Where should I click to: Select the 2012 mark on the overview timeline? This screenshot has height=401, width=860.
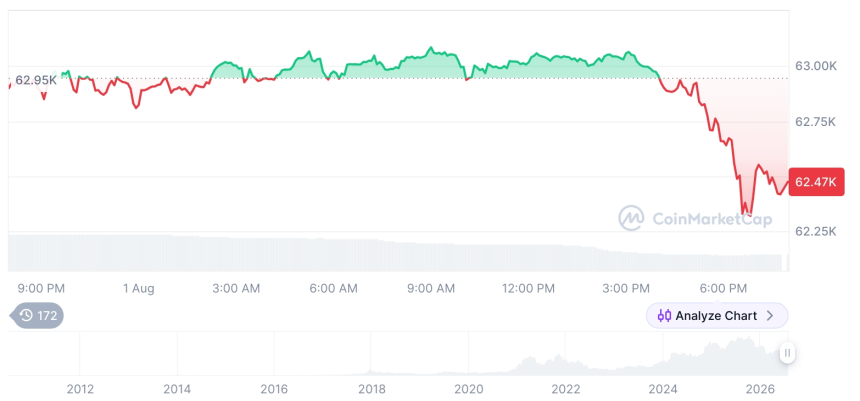tap(80, 389)
